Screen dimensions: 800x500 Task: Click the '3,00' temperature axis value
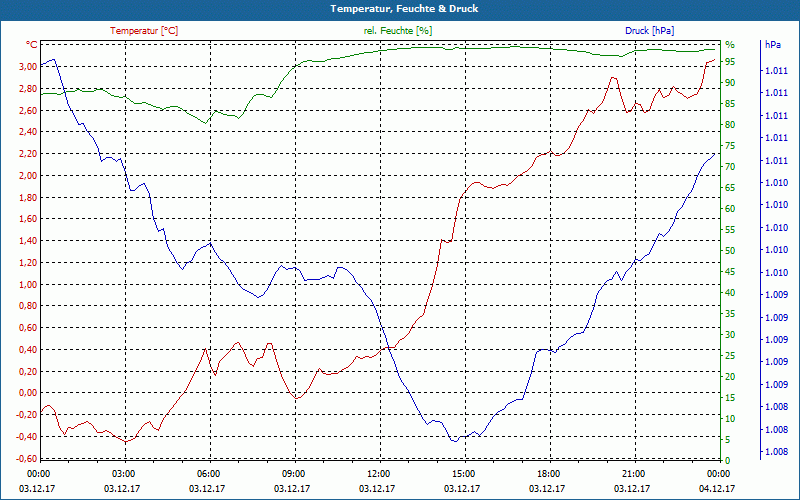pyautogui.click(x=28, y=66)
